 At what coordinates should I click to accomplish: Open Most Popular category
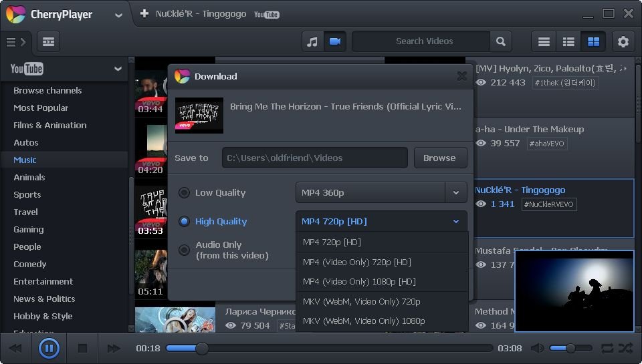coord(41,108)
